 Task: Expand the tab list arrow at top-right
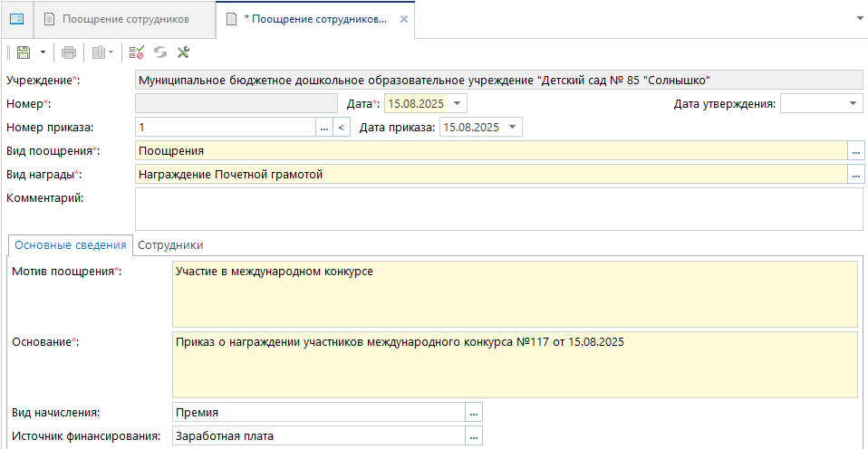click(x=857, y=18)
